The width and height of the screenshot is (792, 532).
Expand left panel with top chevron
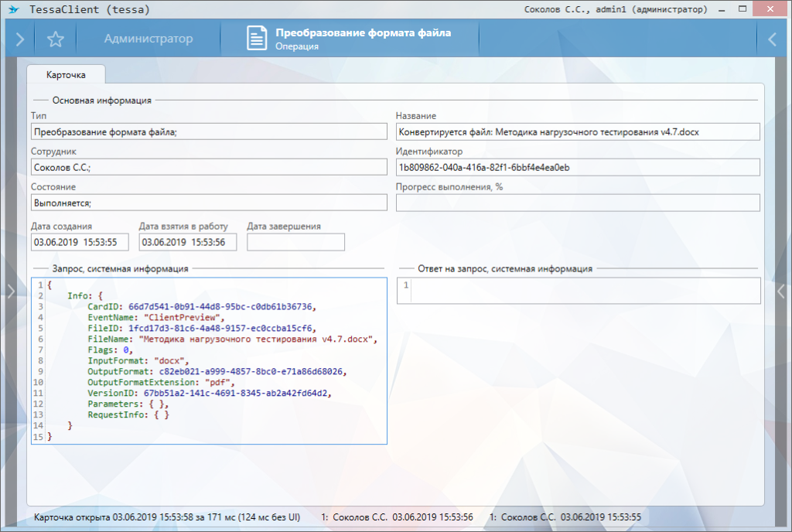click(19, 39)
